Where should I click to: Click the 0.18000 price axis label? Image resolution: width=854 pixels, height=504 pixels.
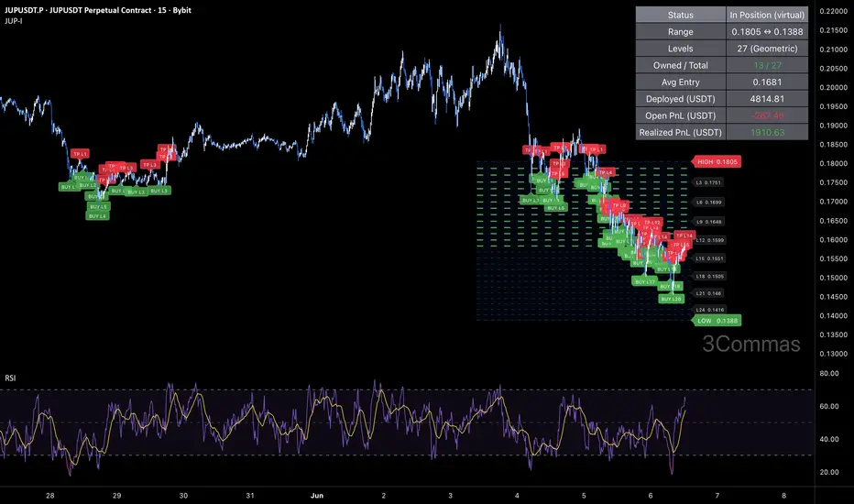[833, 163]
